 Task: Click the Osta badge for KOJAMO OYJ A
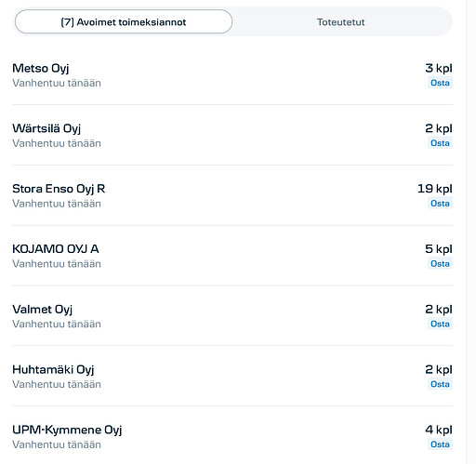tap(440, 263)
